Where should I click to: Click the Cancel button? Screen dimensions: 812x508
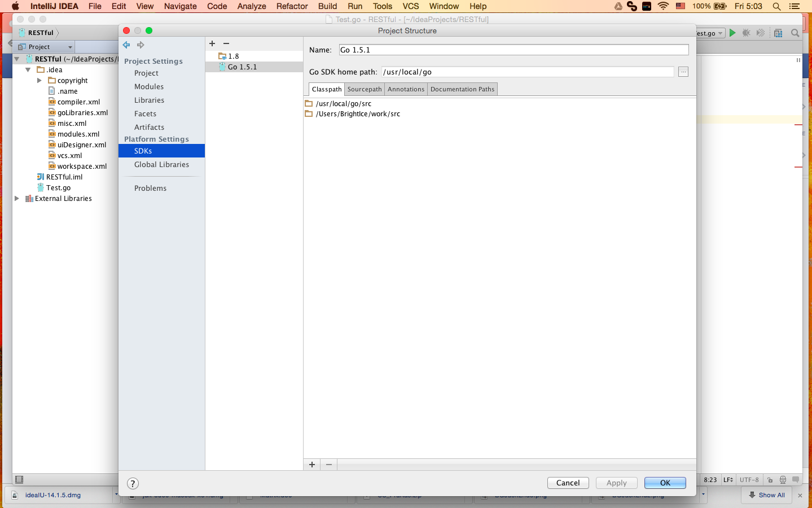click(568, 483)
